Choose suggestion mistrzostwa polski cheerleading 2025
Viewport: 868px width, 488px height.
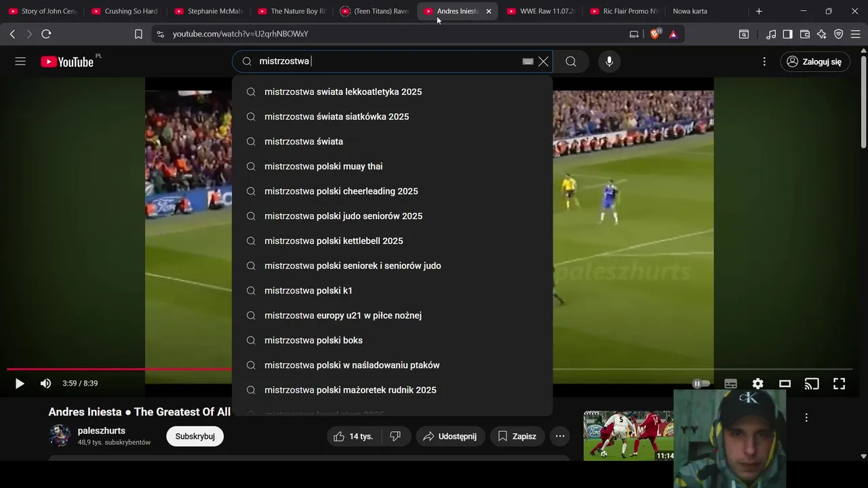[392, 191]
